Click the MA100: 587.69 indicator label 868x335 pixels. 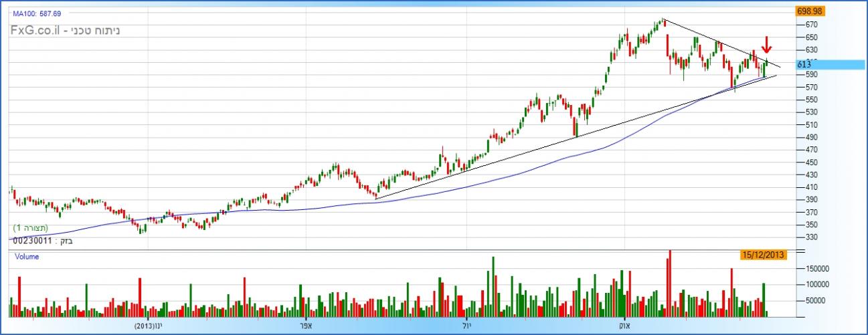click(x=37, y=13)
